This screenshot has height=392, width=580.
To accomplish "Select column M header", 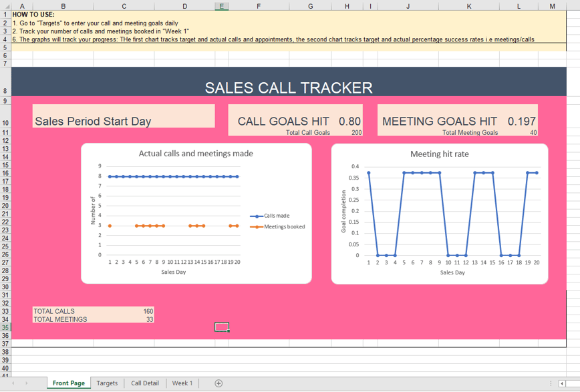I will click(552, 6).
